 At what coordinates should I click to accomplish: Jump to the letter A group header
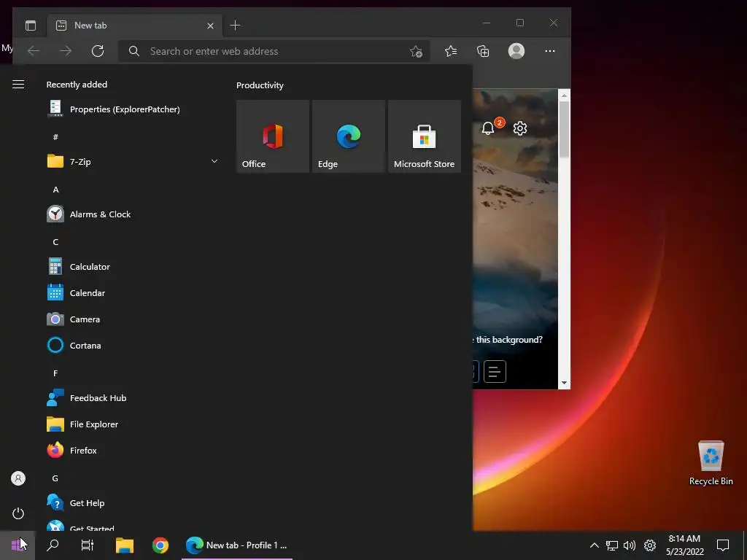[55, 190]
